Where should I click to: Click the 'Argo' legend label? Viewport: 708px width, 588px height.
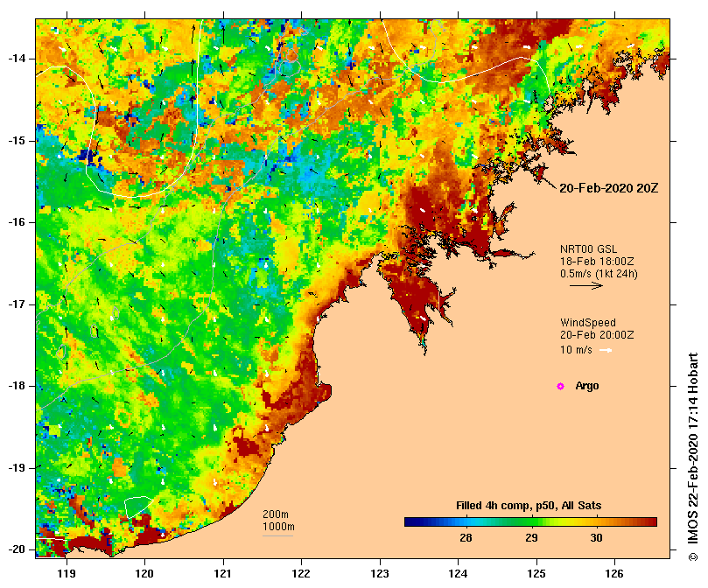pyautogui.click(x=587, y=386)
